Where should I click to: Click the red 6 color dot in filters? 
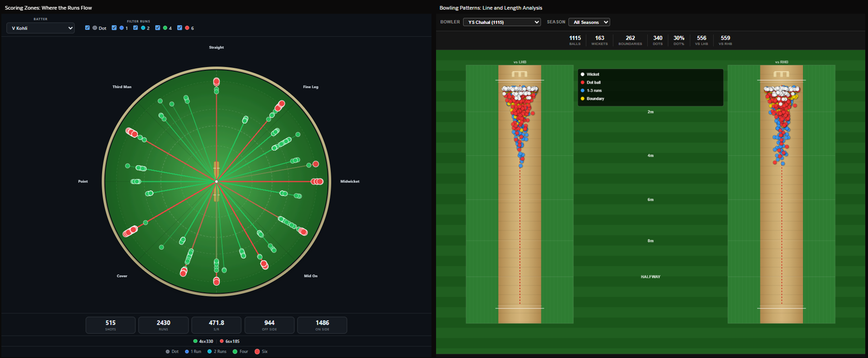tap(187, 28)
